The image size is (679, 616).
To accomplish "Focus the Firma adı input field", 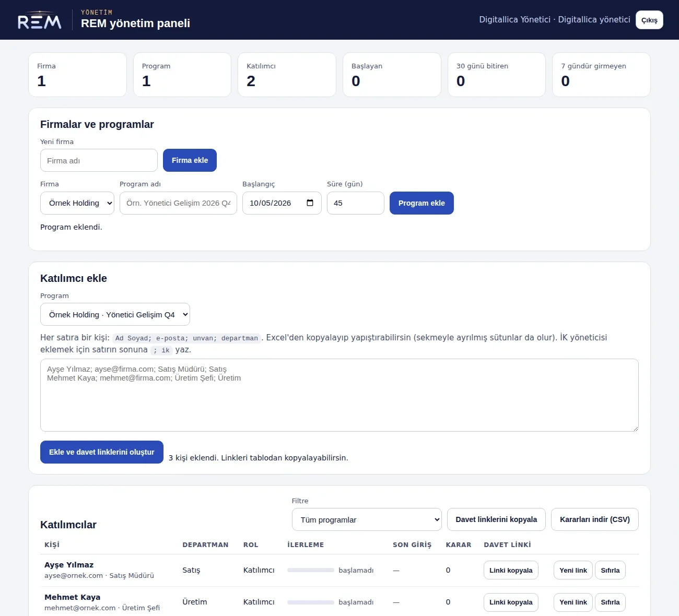I will 99,160.
